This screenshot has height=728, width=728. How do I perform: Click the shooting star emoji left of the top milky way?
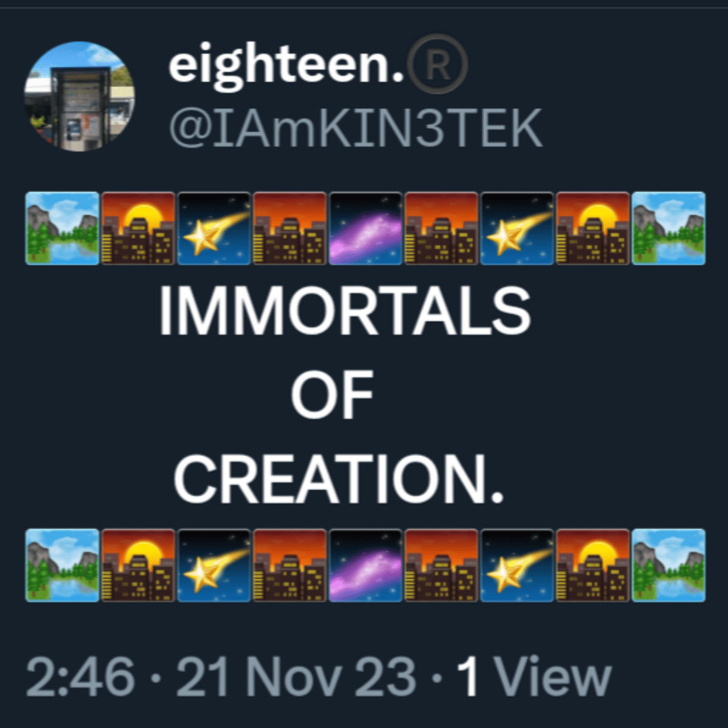click(214, 228)
